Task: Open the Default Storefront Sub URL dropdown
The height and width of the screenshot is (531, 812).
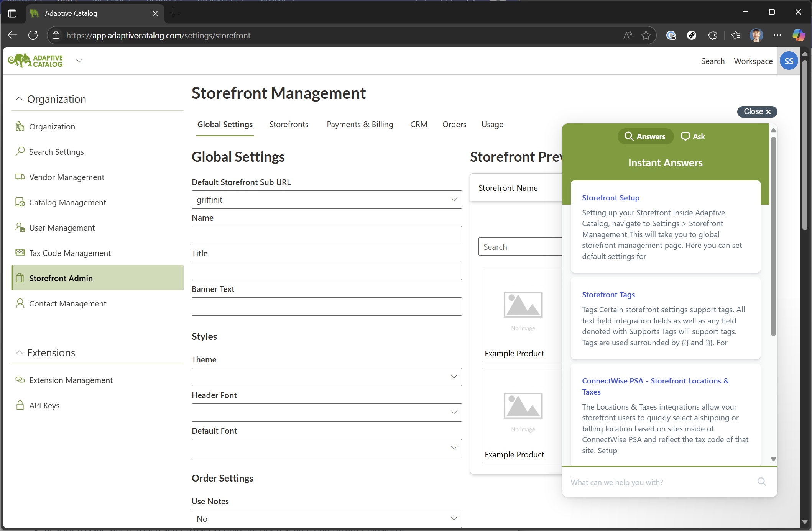Action: click(327, 200)
